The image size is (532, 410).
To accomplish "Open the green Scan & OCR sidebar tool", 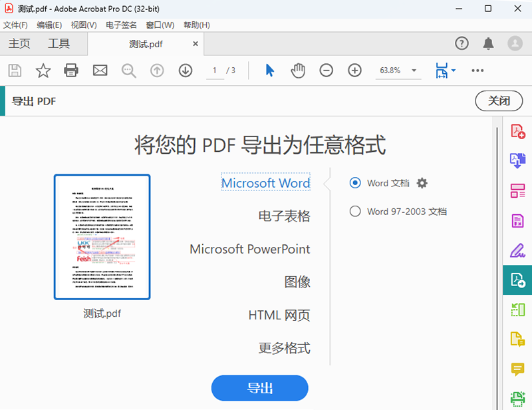I will click(518, 399).
